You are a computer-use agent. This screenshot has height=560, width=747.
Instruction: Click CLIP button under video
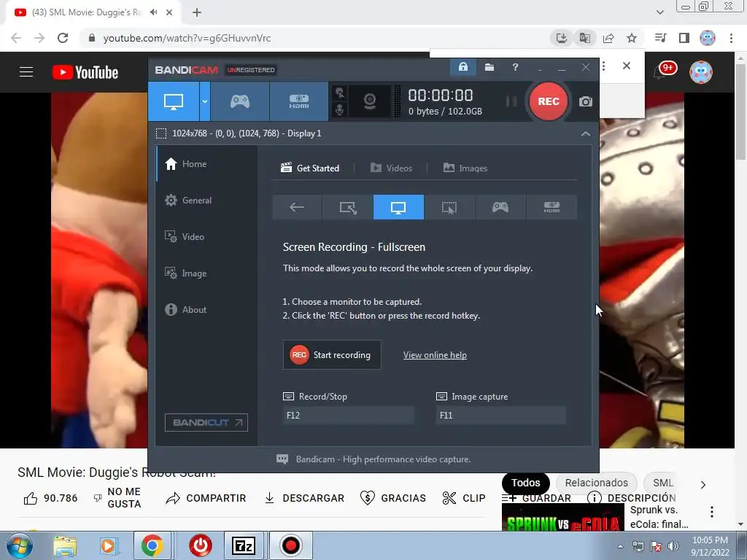(464, 498)
